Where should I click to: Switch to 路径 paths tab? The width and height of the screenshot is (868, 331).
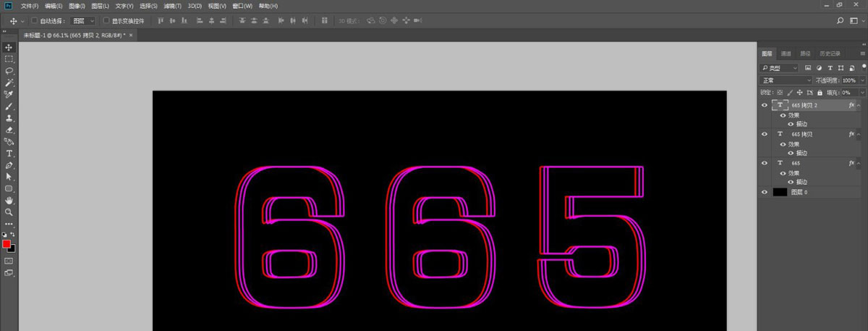click(x=805, y=54)
